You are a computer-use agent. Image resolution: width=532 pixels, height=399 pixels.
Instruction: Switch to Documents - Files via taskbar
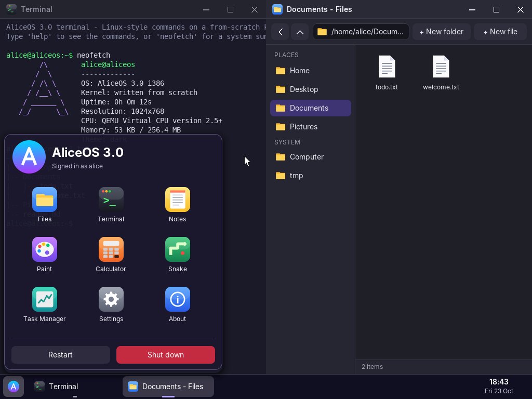coord(168,387)
